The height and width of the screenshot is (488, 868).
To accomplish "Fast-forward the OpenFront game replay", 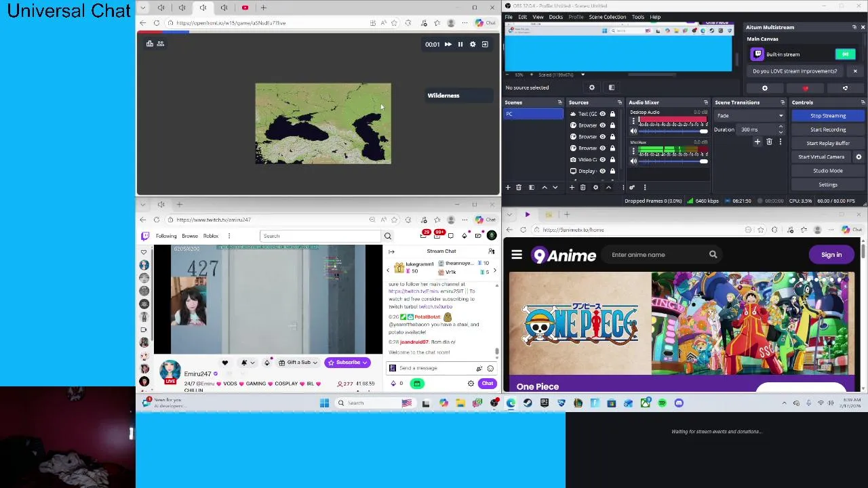I will [448, 44].
